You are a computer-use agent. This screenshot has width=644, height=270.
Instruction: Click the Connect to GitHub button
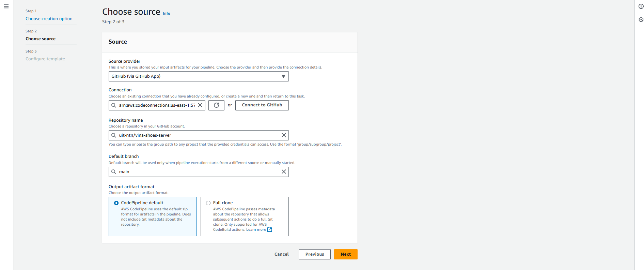(x=262, y=105)
